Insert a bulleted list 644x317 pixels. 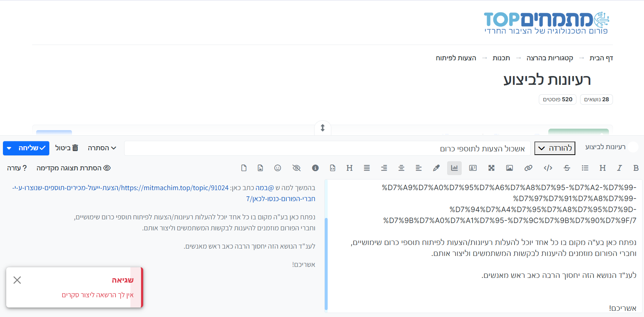click(585, 168)
